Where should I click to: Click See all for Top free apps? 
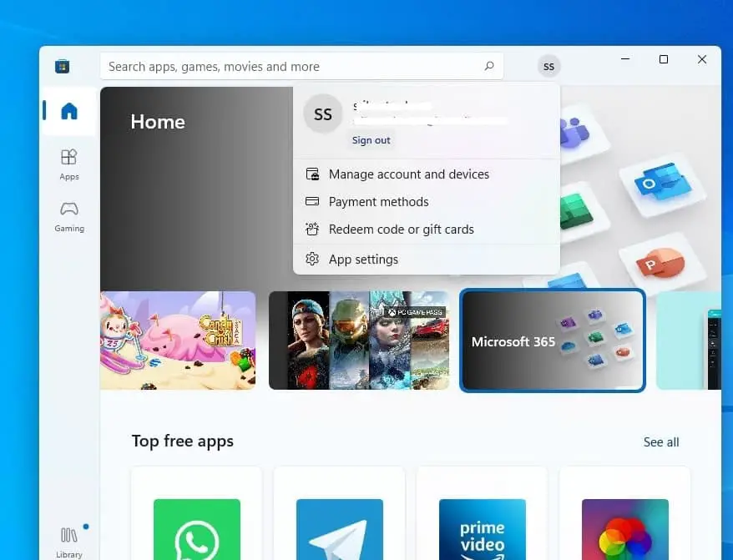[x=661, y=442]
